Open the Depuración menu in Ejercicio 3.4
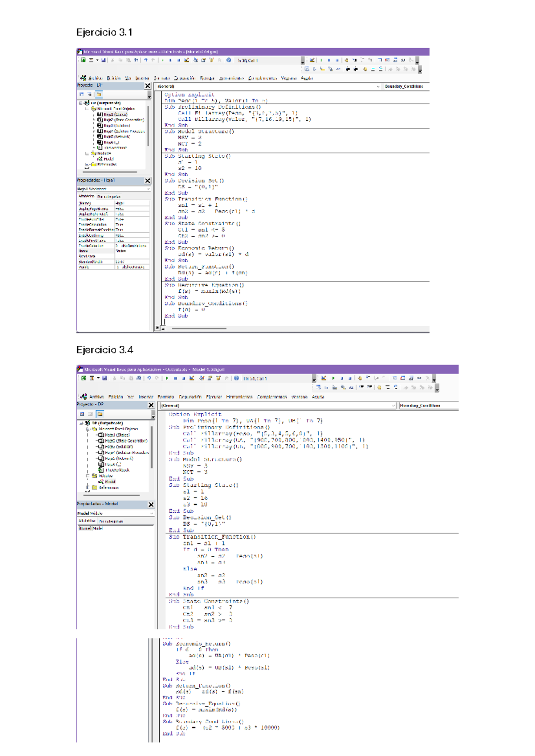 [x=190, y=397]
